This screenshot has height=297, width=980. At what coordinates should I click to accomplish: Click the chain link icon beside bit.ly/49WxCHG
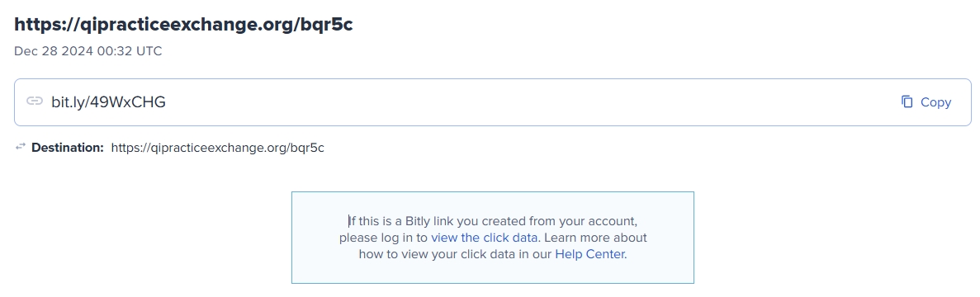click(35, 101)
